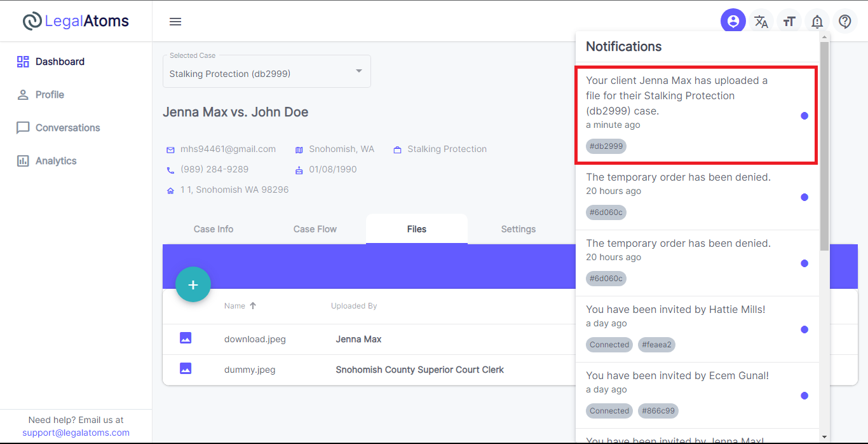Click the email mhs94461@gmail.com
The width and height of the screenshot is (868, 444).
(x=228, y=149)
